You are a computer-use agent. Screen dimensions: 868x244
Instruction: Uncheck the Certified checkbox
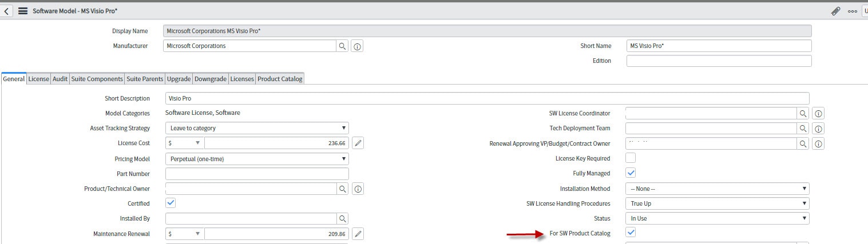coord(171,203)
